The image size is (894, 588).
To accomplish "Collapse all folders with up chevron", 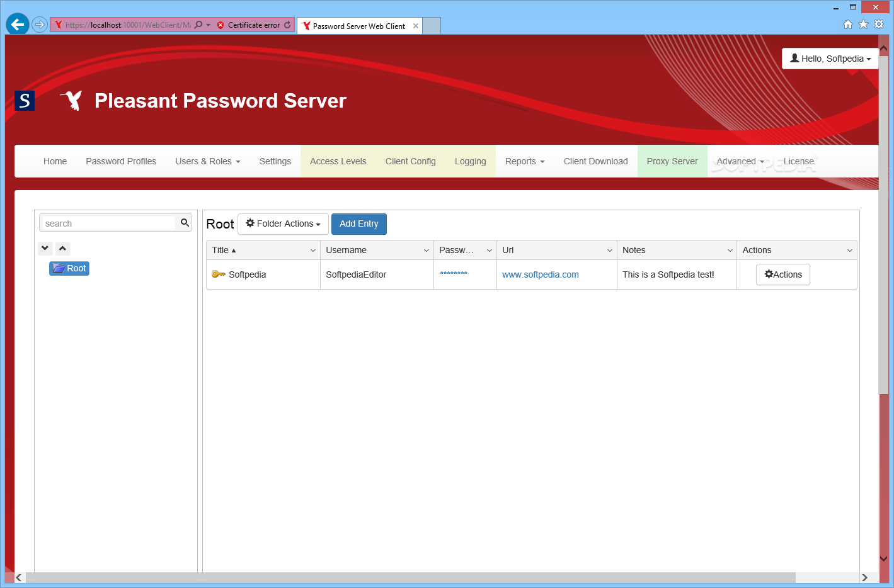I will [x=62, y=248].
